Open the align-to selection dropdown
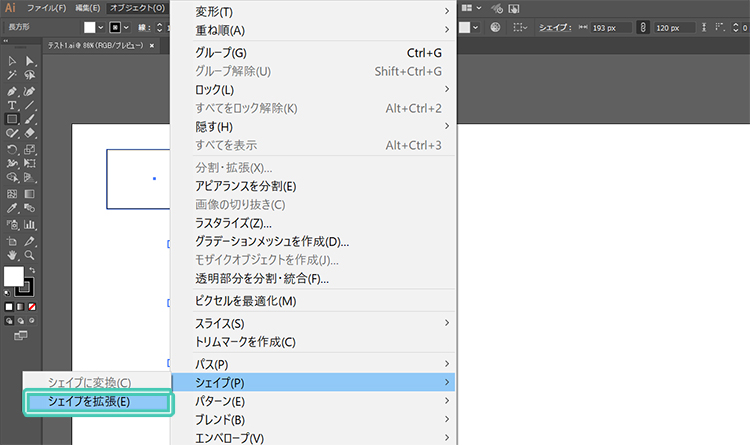This screenshot has height=445, width=750. [x=520, y=28]
